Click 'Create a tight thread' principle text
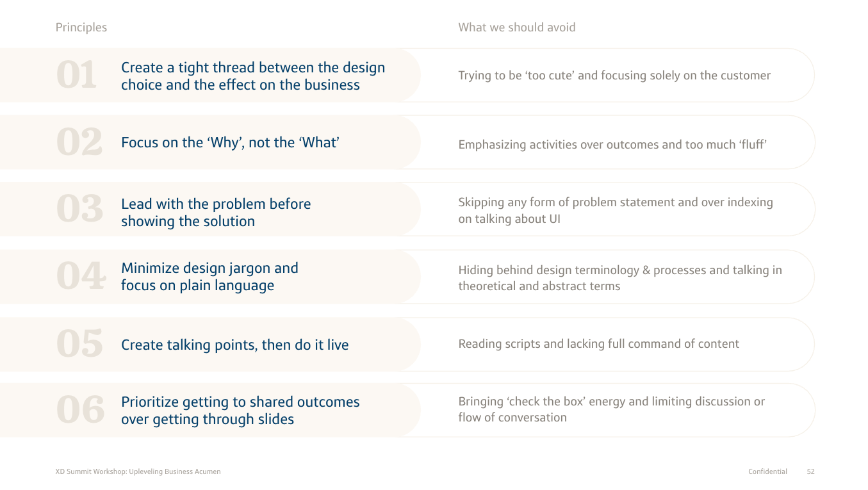This screenshot has height=490, width=868. [253, 76]
